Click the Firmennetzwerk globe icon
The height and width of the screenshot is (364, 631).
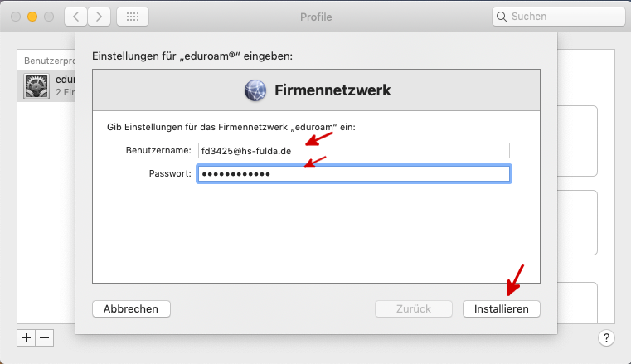pyautogui.click(x=255, y=90)
